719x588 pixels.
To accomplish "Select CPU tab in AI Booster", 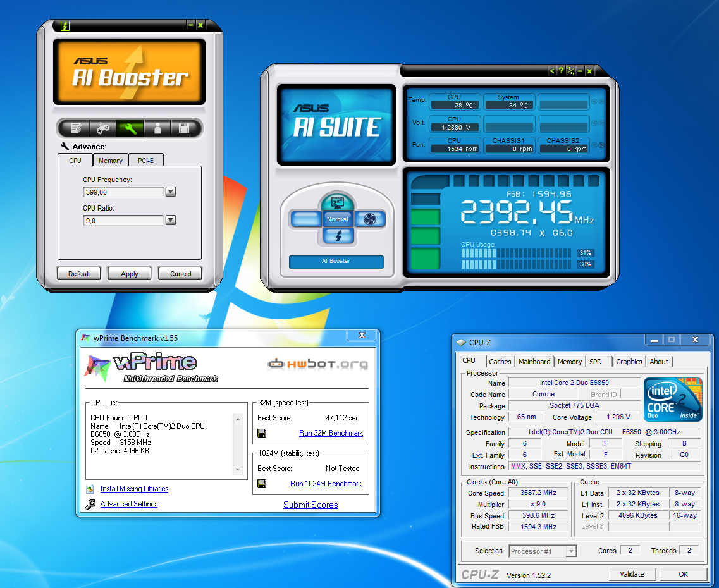I will [x=75, y=160].
